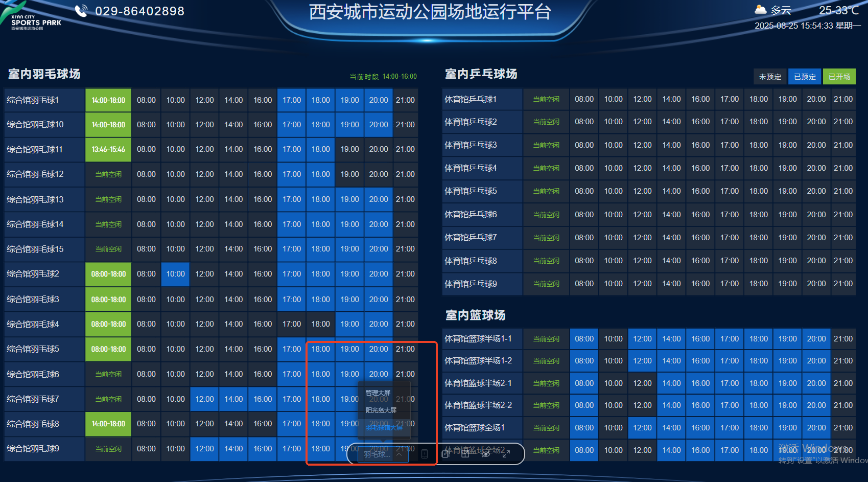Click the phone icon beside the hotline number
Screen dimensions: 868x482
[81, 11]
